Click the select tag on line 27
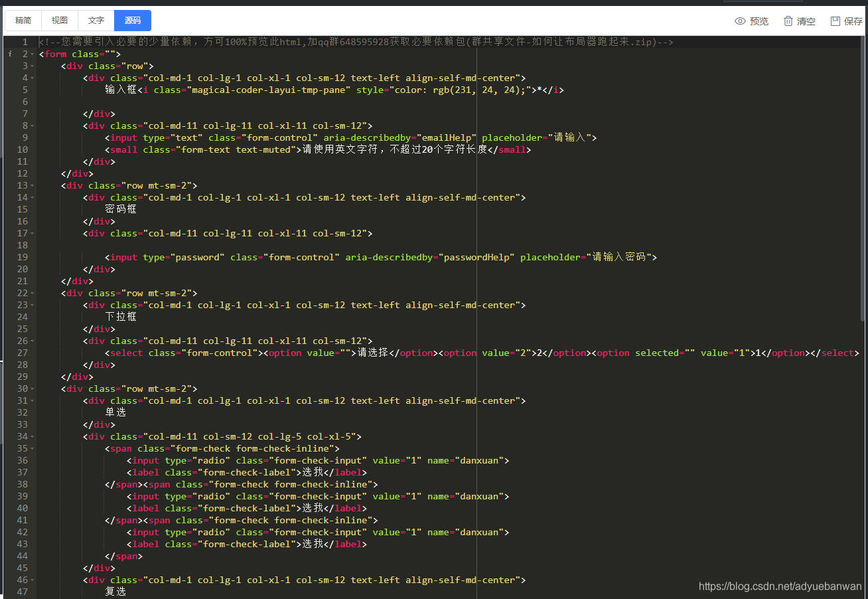 (126, 353)
